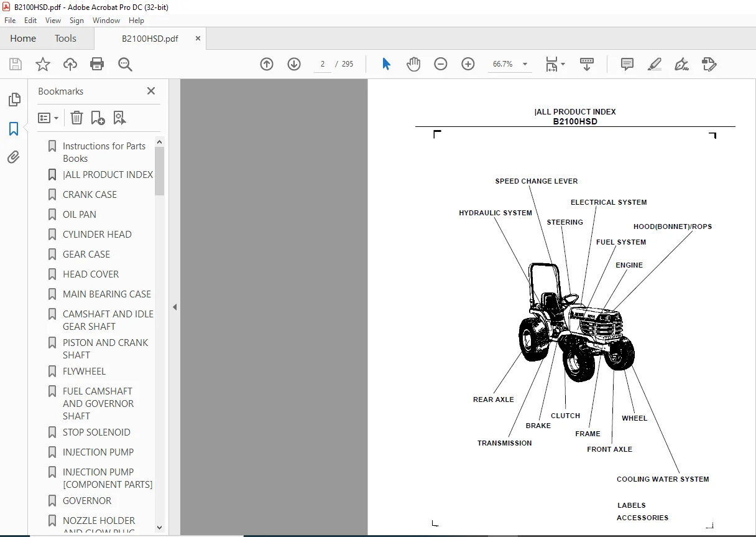Open the INJECTION PUMP bookmark
This screenshot has width=756, height=537.
pyautogui.click(x=98, y=452)
